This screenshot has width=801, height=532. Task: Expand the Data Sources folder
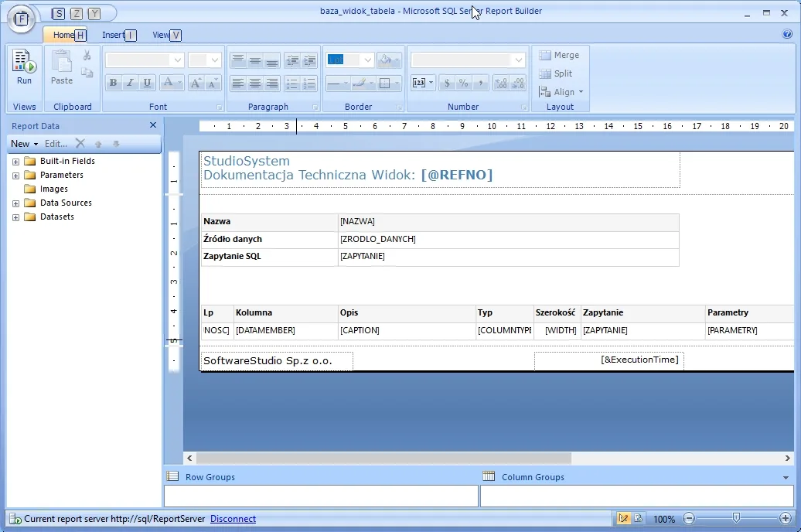click(15, 203)
